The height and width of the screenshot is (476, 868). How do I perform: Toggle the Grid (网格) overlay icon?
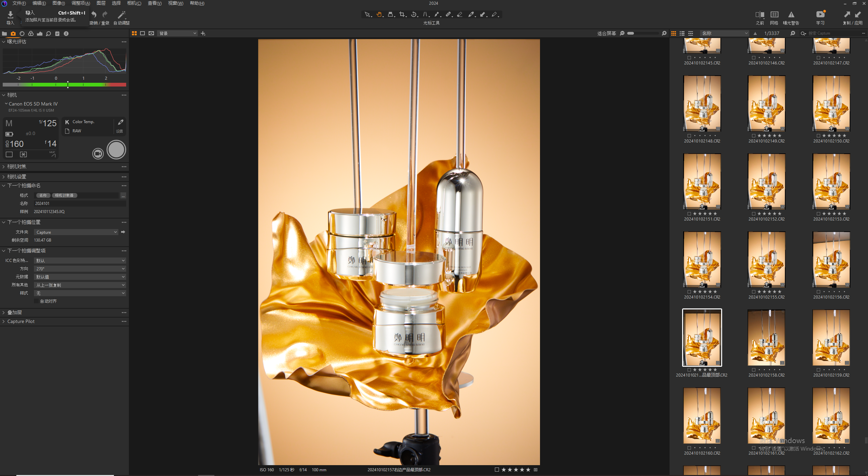tap(774, 15)
